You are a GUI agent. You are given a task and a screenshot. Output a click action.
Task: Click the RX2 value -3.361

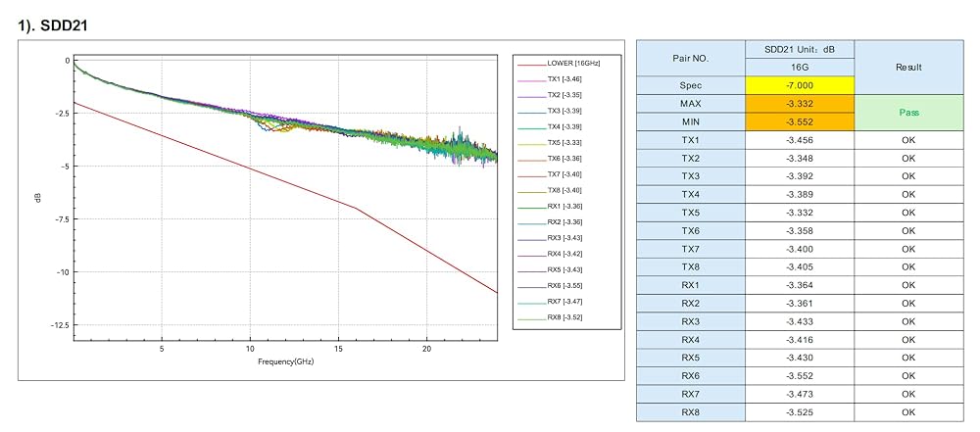click(x=800, y=304)
